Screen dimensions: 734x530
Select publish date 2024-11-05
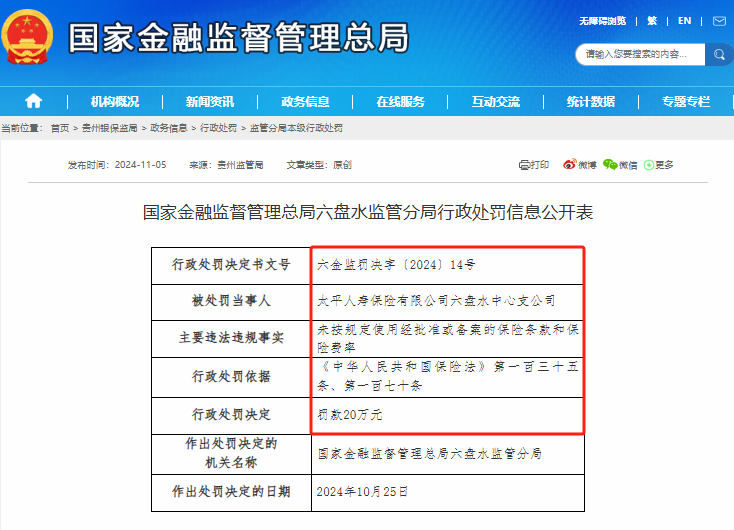tap(140, 165)
